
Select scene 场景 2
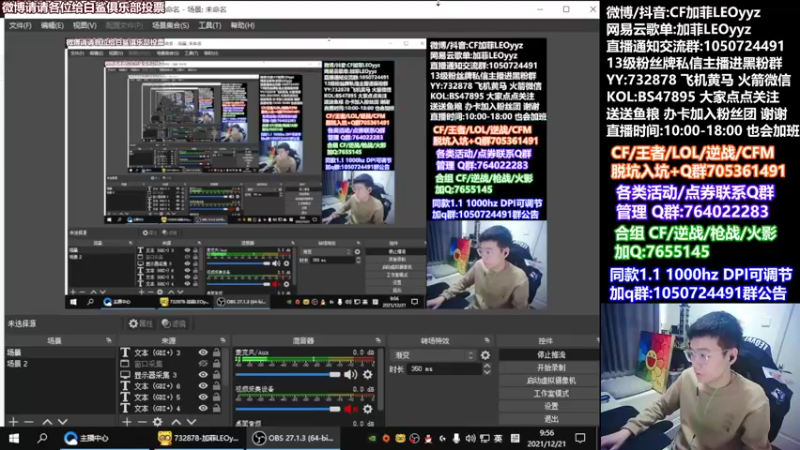coord(60,364)
